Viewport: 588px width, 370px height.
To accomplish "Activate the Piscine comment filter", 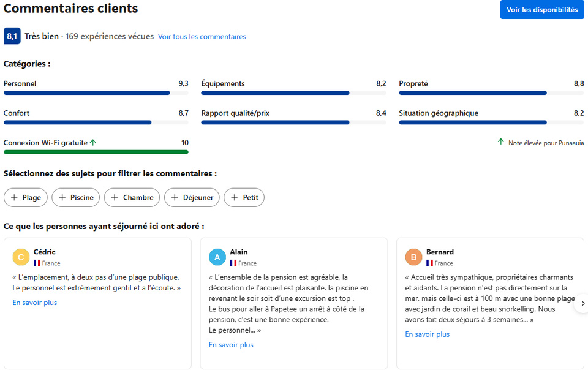I will tap(75, 197).
